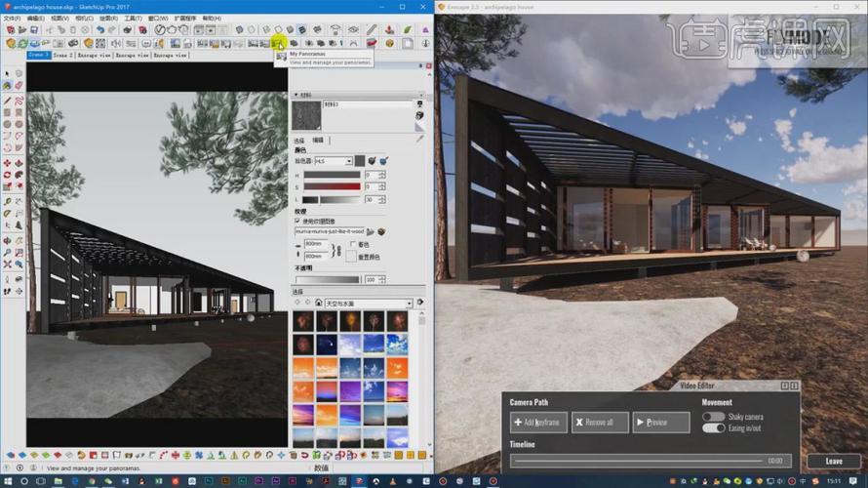Browse for texture image file icon
This screenshot has width=868, height=488.
pyautogui.click(x=371, y=231)
